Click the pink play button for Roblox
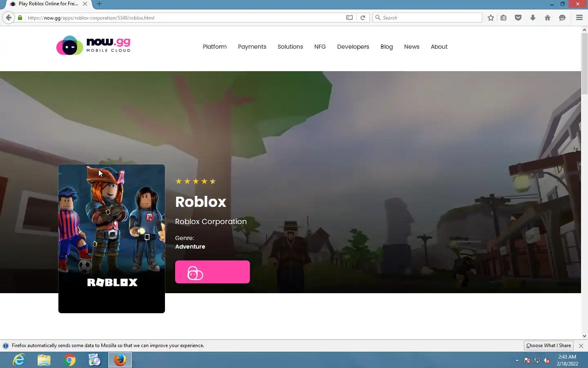This screenshot has width=588, height=368. (x=212, y=272)
